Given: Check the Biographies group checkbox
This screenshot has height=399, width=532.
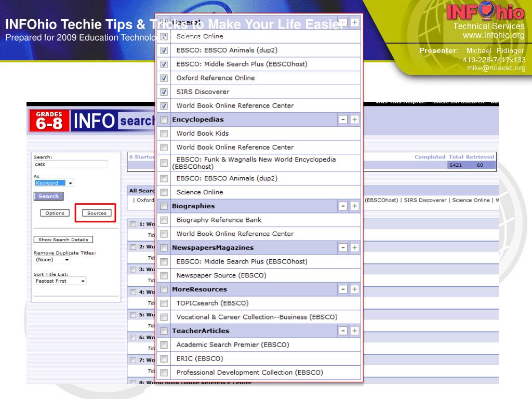Looking at the screenshot, I should (164, 206).
